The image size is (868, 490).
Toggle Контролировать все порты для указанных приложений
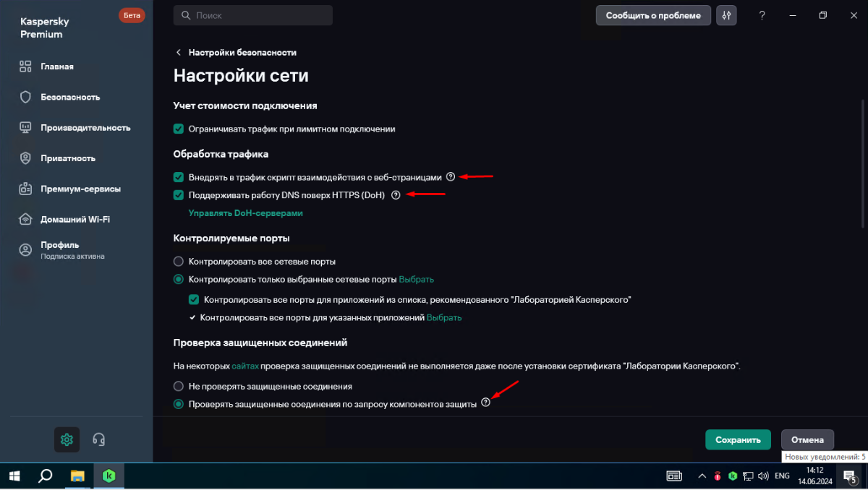(x=192, y=317)
